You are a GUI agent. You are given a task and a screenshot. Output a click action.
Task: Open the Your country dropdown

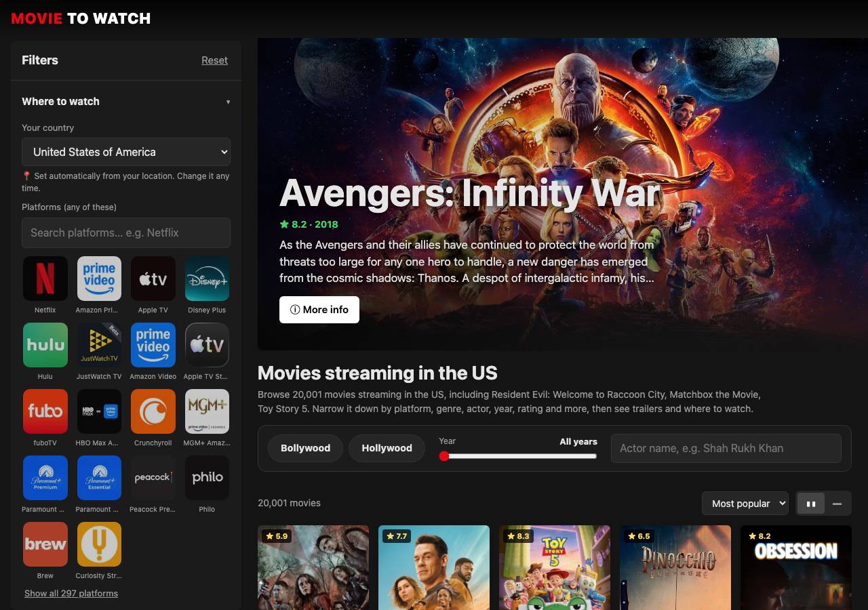(126, 152)
